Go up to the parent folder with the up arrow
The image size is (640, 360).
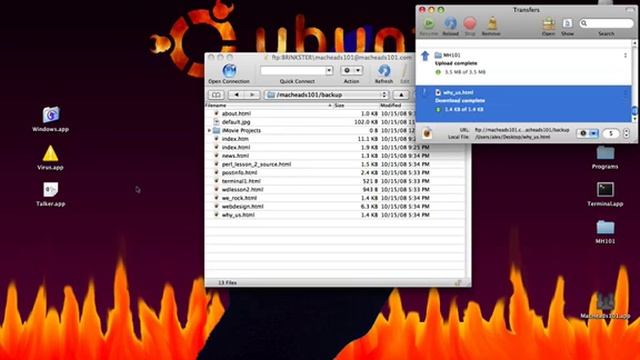401,95
